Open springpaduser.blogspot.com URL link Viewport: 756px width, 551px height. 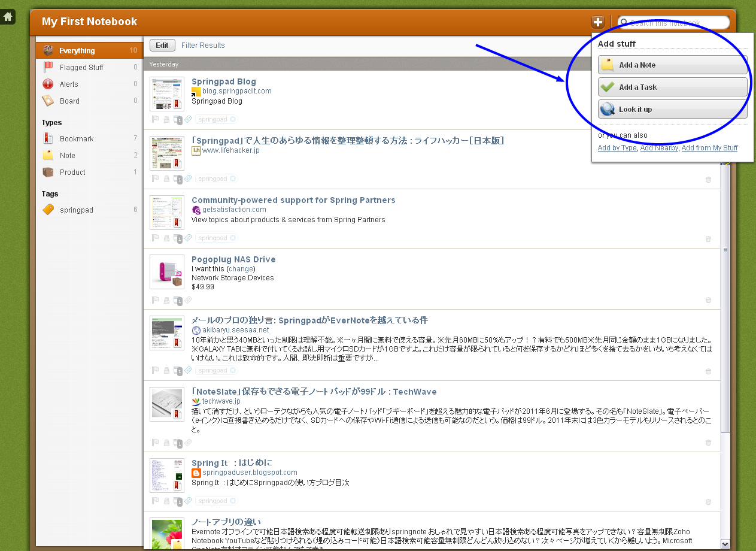click(250, 473)
